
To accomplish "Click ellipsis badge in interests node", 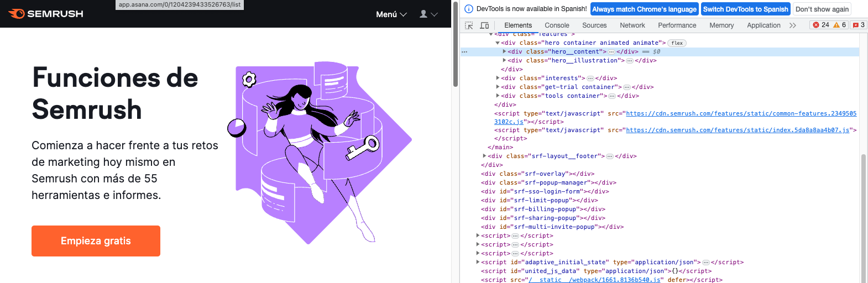I will [590, 78].
